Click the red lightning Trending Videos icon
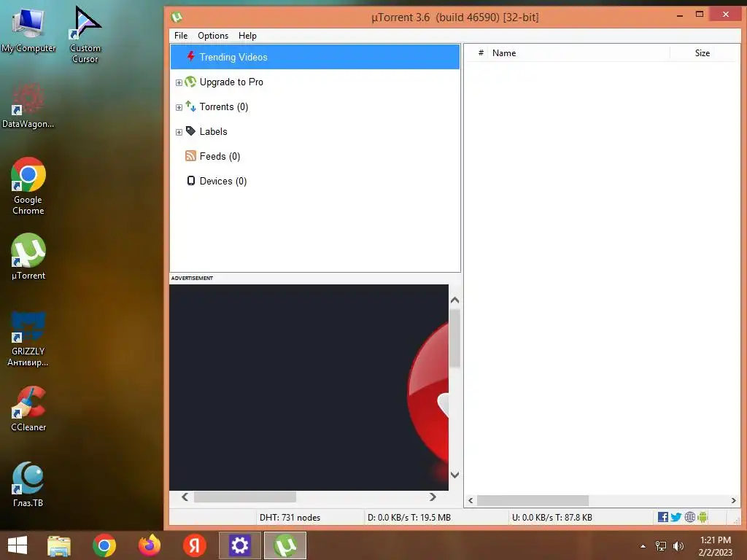747x560 pixels. (190, 57)
